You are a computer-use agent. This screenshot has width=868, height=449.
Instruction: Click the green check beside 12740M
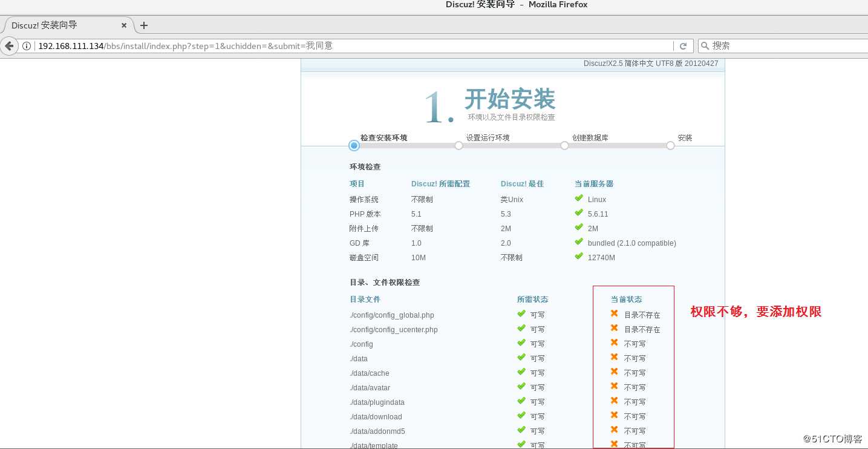click(579, 257)
